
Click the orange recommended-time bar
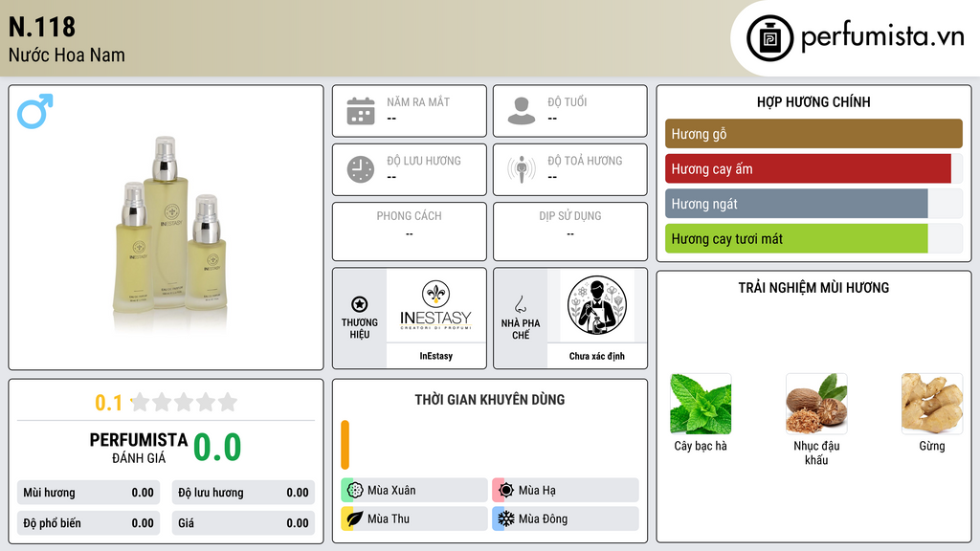click(345, 445)
